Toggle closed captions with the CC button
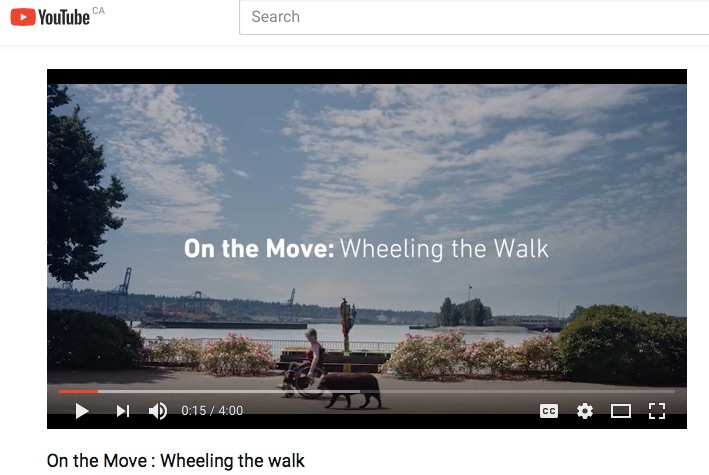The image size is (709, 475). coord(548,411)
